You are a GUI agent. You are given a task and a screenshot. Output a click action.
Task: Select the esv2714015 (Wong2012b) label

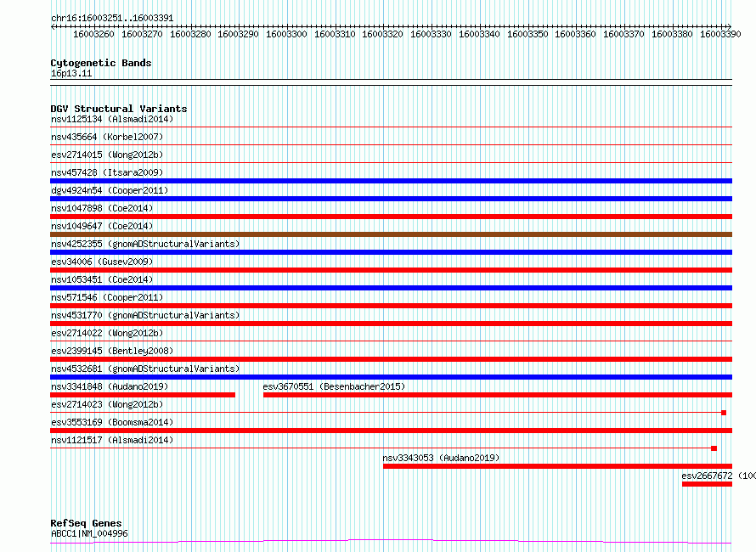click(107, 155)
